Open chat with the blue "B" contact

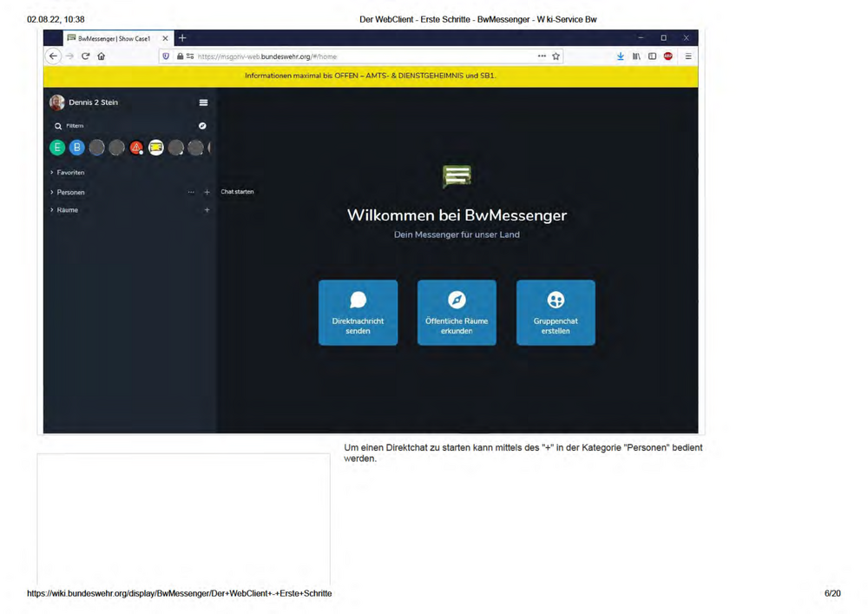point(77,147)
